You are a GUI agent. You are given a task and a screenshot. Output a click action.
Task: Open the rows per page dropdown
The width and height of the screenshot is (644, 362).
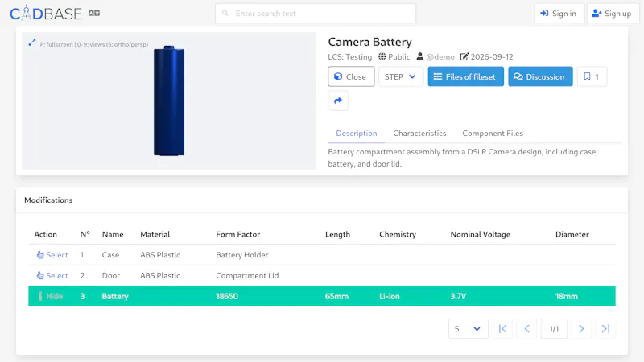click(469, 329)
